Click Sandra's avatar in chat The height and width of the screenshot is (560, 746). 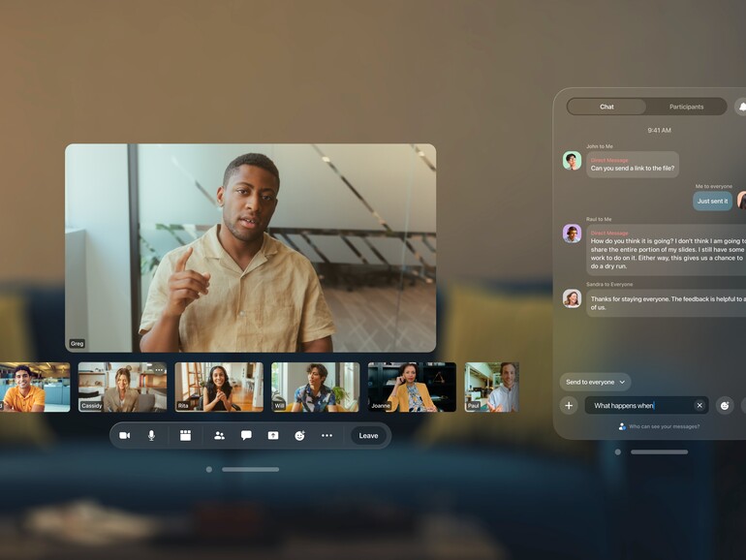coord(572,298)
